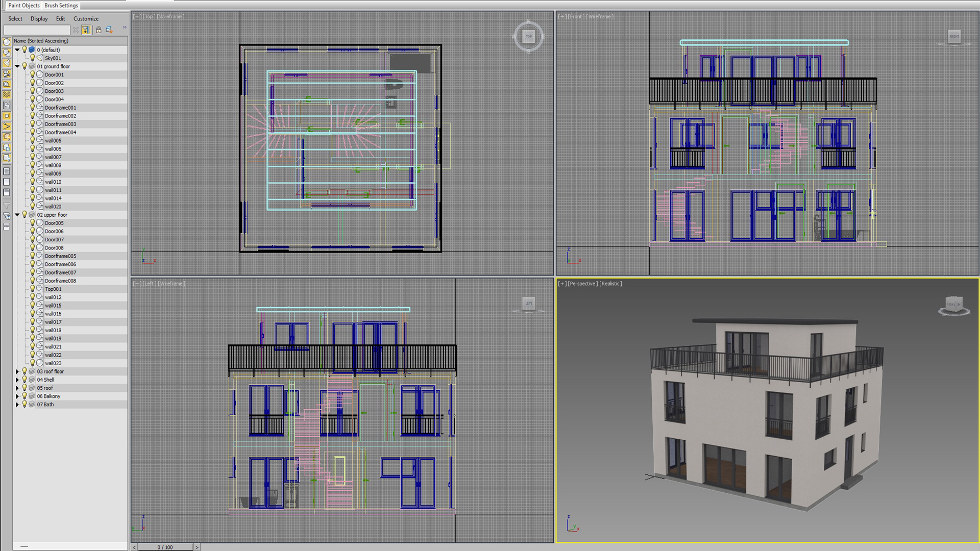The height and width of the screenshot is (551, 980).
Task: Toggle visibility lightbulb of 04 Shell layer
Action: tap(24, 380)
